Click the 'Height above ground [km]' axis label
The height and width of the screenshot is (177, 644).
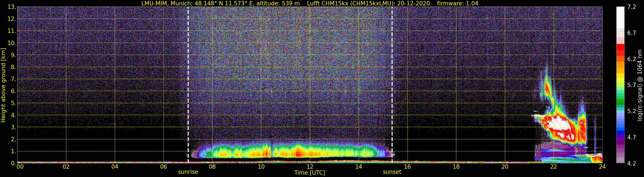pos(3,85)
